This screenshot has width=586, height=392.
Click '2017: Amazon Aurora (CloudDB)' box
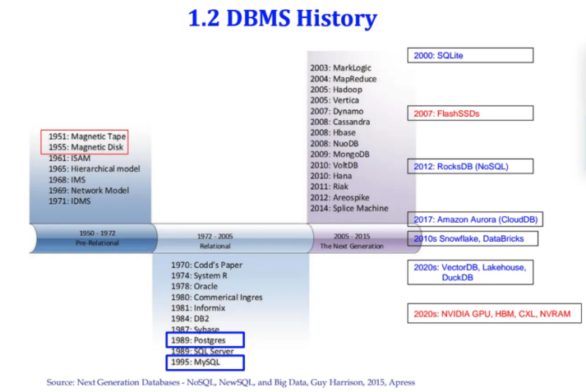point(475,219)
